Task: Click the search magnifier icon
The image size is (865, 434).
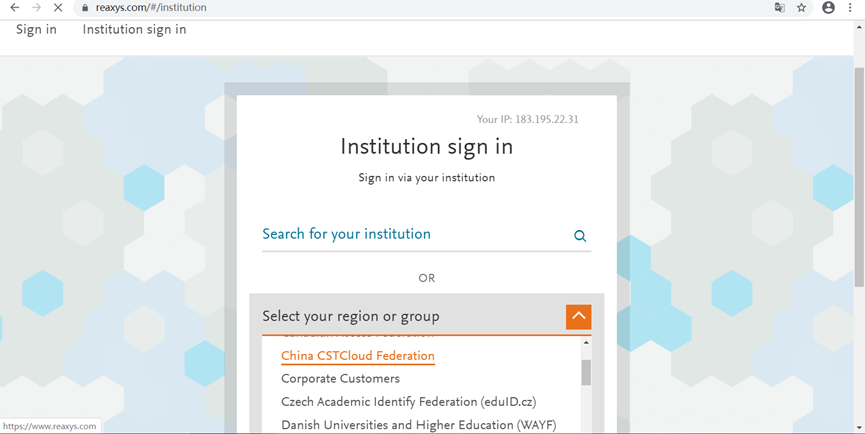Action: pos(580,236)
